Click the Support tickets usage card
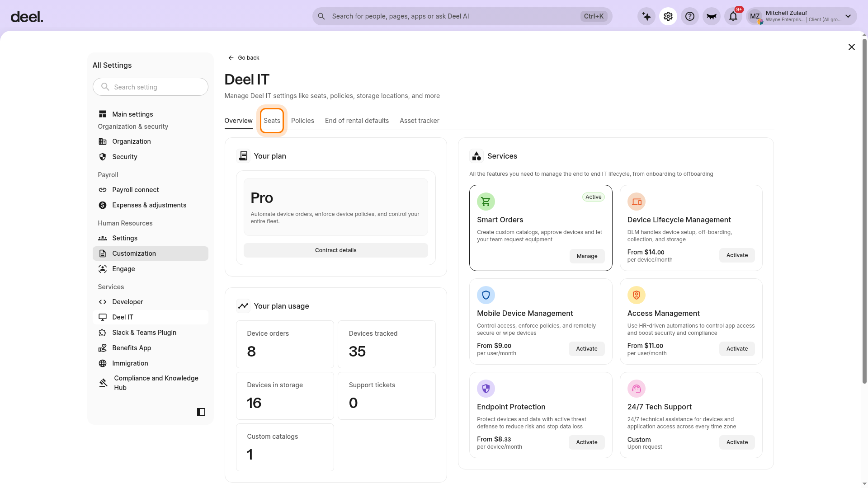 click(x=387, y=396)
